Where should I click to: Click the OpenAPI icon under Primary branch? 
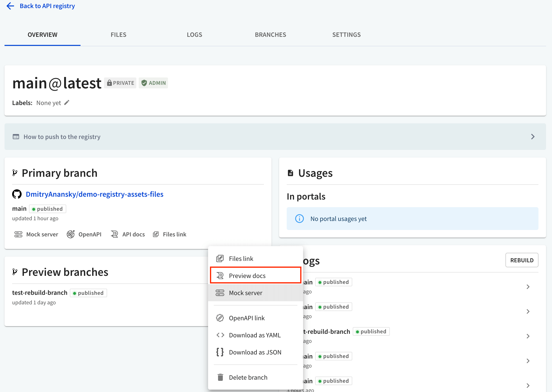(x=71, y=234)
